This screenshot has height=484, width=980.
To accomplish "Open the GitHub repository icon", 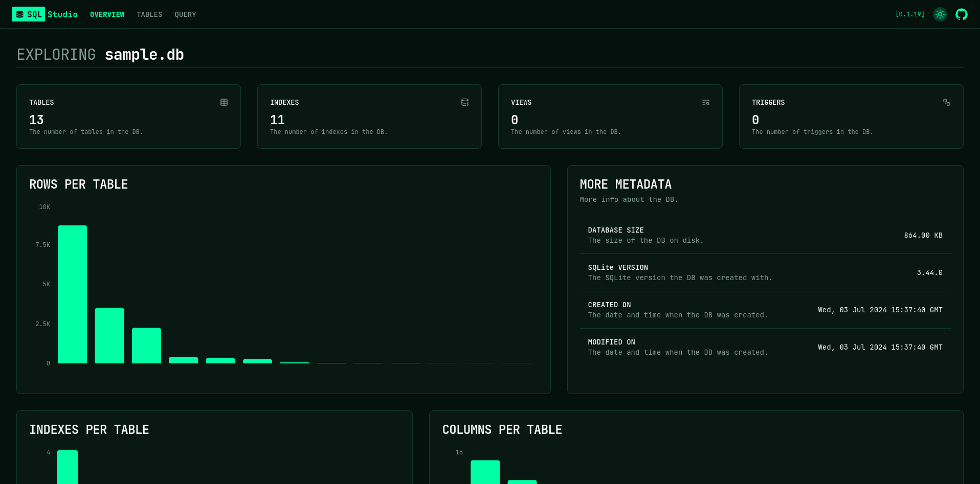I will pyautogui.click(x=962, y=14).
